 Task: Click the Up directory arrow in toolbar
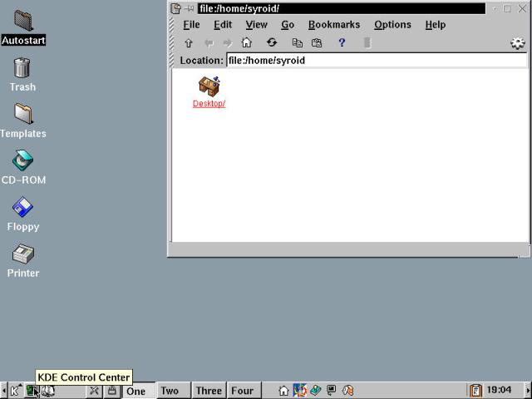click(x=189, y=43)
